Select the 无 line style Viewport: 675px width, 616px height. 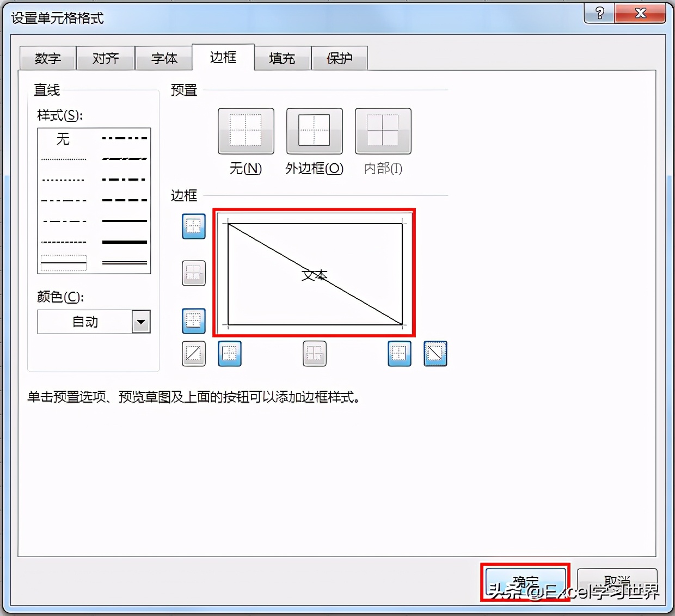64,139
